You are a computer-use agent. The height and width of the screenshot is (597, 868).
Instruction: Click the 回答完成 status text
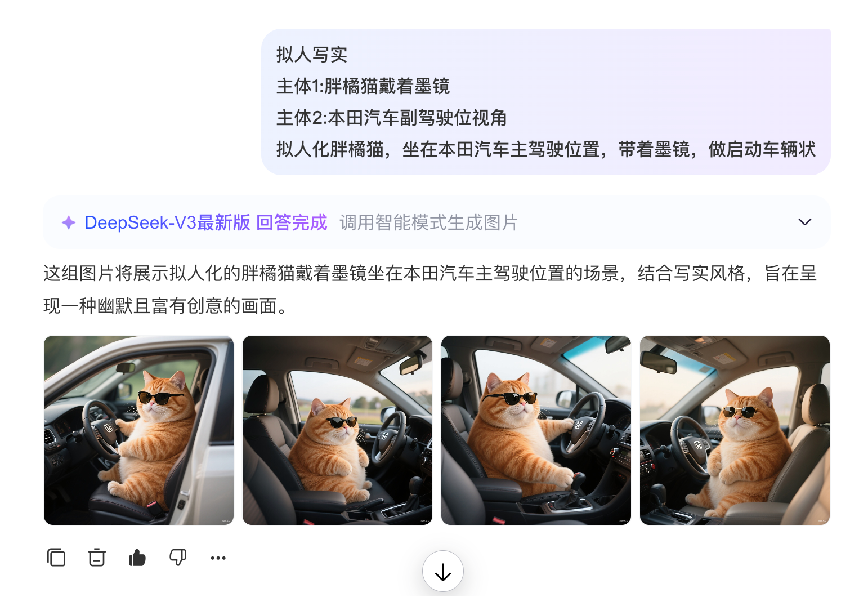pos(292,222)
